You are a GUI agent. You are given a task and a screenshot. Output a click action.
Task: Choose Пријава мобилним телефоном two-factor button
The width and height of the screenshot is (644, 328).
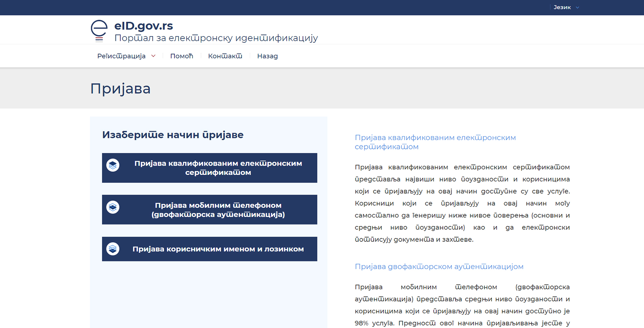click(218, 210)
